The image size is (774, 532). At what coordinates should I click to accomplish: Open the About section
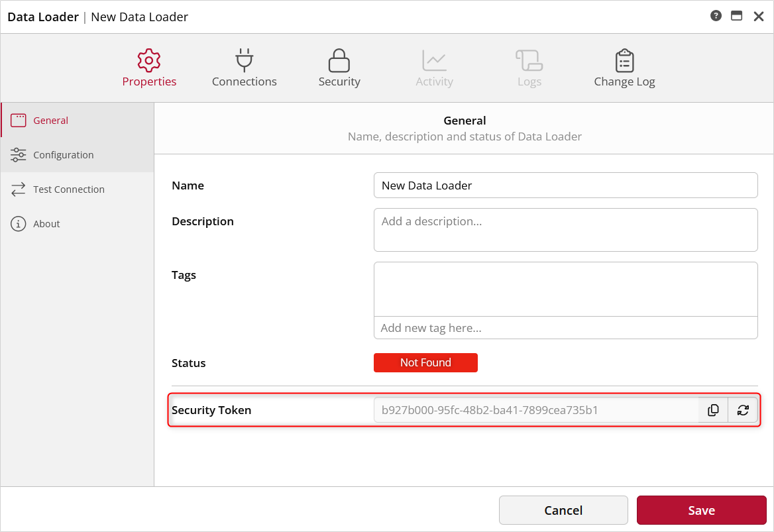(78, 224)
